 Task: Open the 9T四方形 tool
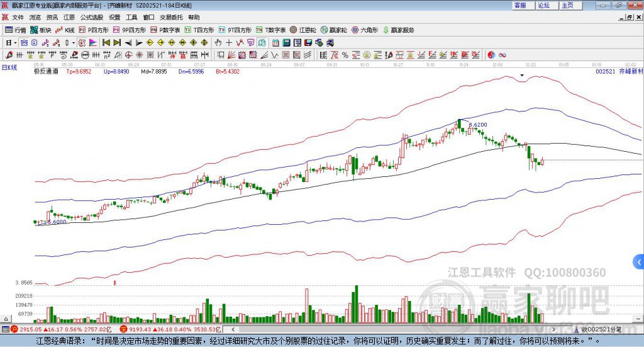click(x=235, y=30)
